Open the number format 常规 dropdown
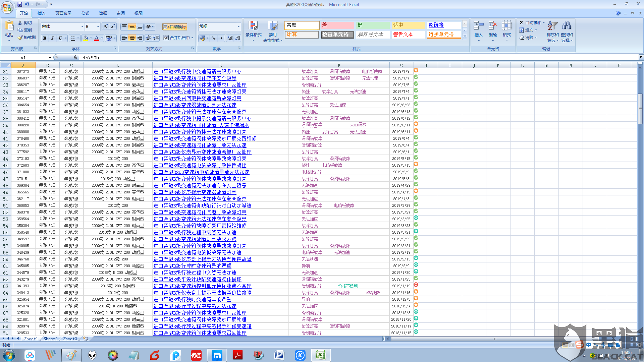The height and width of the screenshot is (362, 644). click(x=238, y=26)
